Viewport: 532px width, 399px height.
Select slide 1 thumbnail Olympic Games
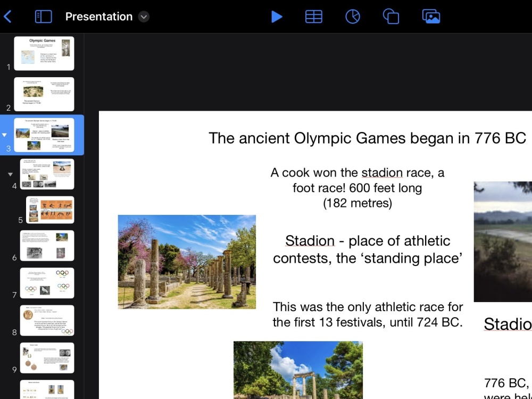tap(44, 53)
